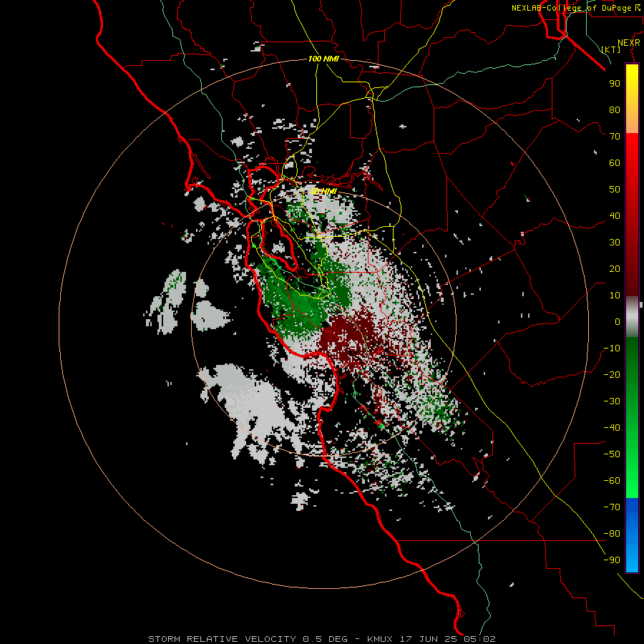Click the 0 value on the velocity scale
This screenshot has height=644, width=644.
click(618, 322)
